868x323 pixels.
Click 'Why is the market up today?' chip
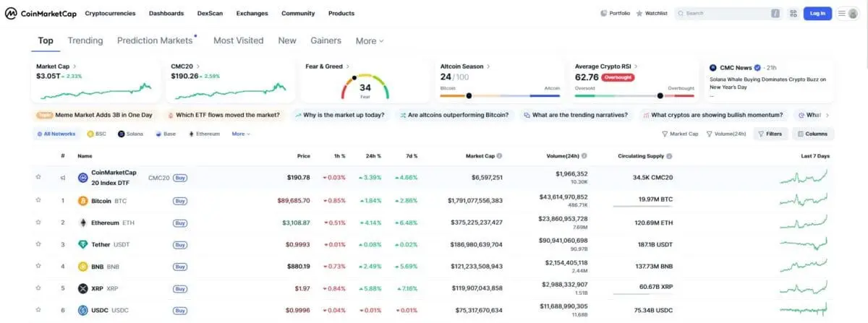(x=341, y=115)
